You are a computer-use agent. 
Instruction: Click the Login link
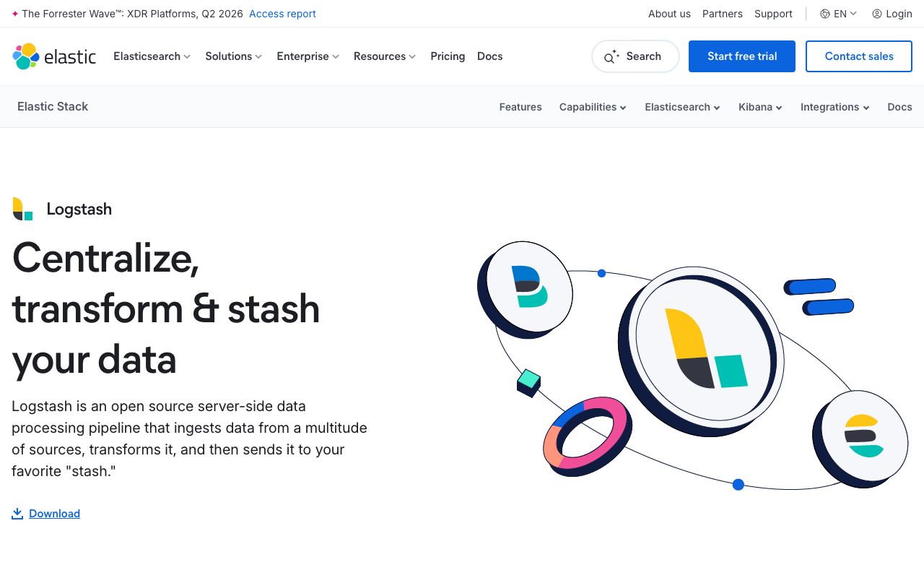[x=892, y=14]
